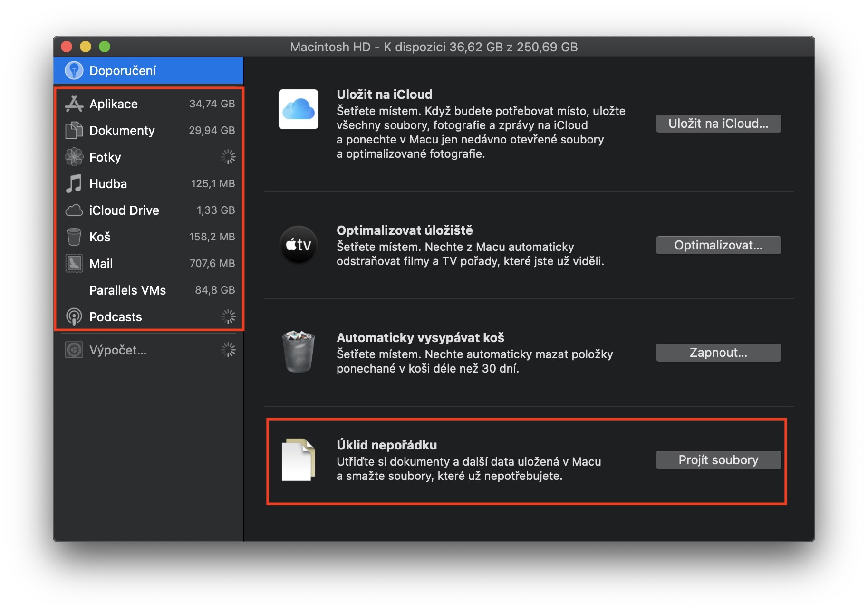Click the Apple TV icon
Viewport: 868px width, 612px height.
point(298,245)
